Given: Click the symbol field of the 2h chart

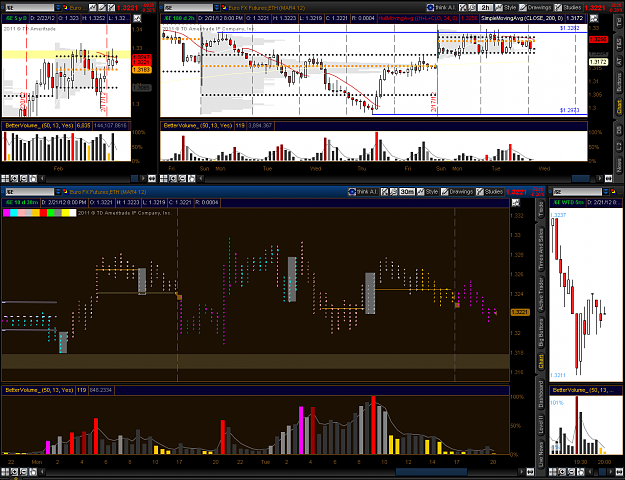Looking at the screenshot, I should [187, 8].
